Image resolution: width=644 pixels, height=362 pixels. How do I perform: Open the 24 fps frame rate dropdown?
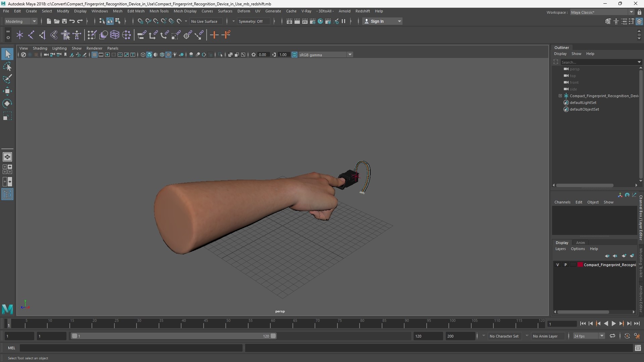588,336
